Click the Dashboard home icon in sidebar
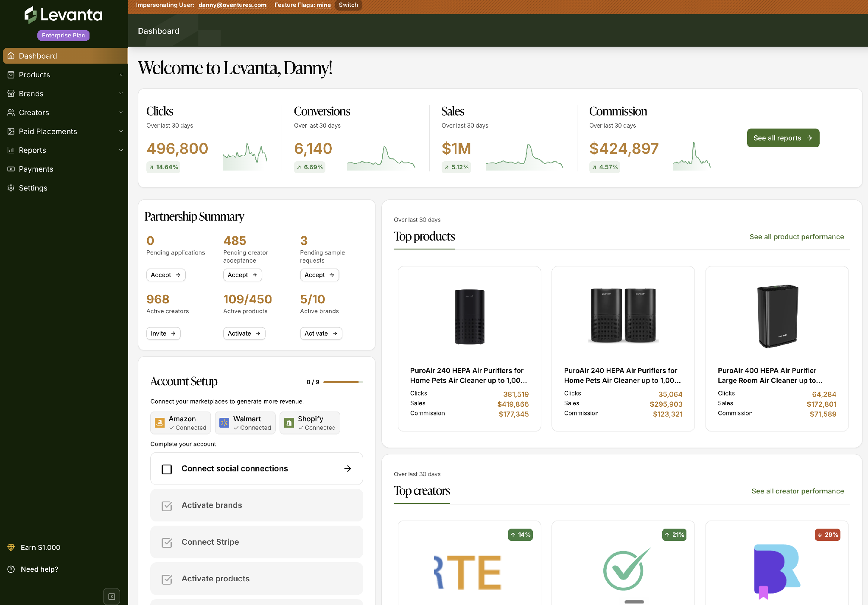The height and width of the screenshot is (605, 868). point(11,56)
